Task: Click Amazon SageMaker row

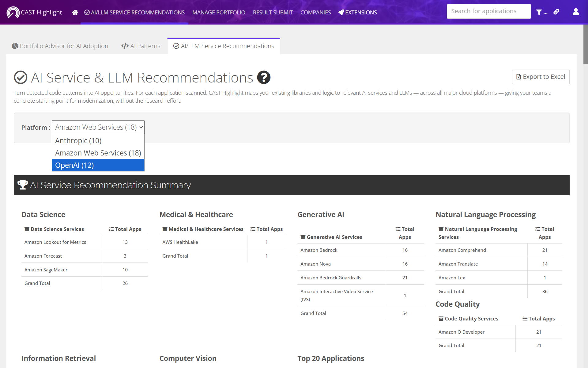Action: 85,270
